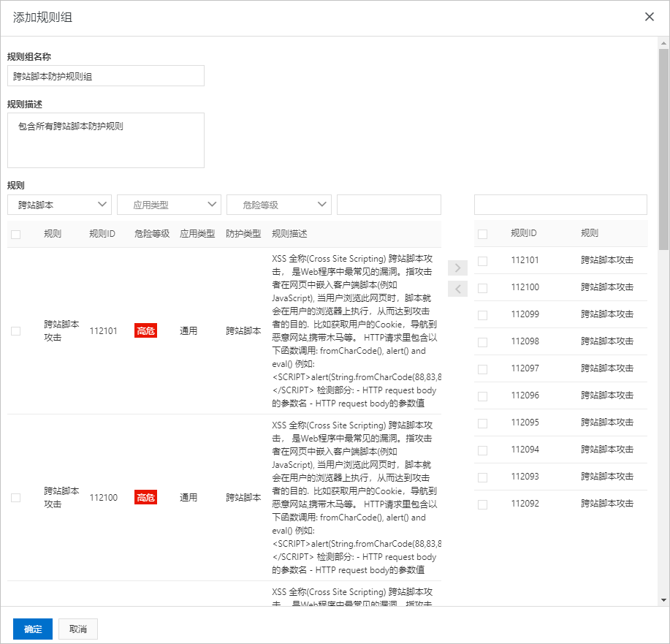
Task: Click the search field above the selected rules list
Action: click(x=560, y=205)
